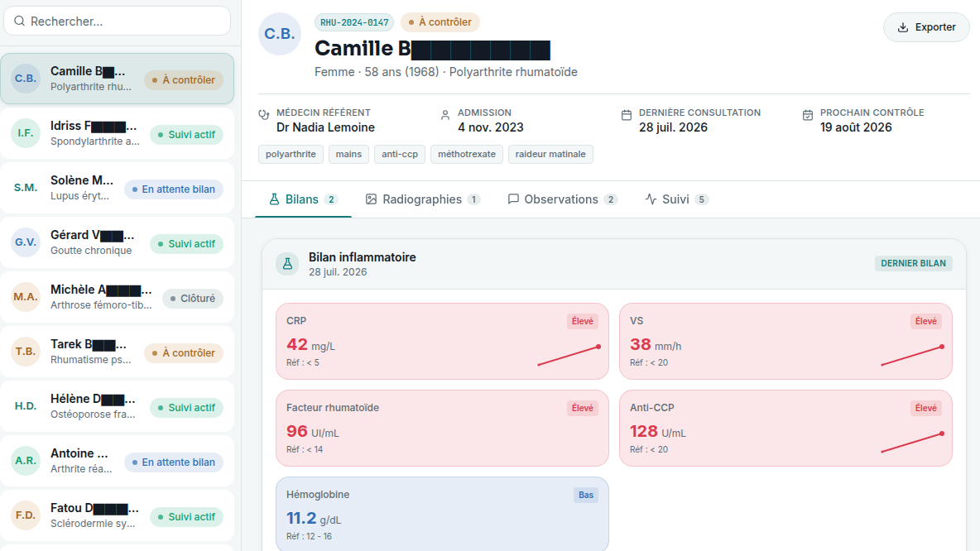This screenshot has height=551, width=980.
Task: Click Suivi actif status on Idriss F
Action: (x=186, y=135)
